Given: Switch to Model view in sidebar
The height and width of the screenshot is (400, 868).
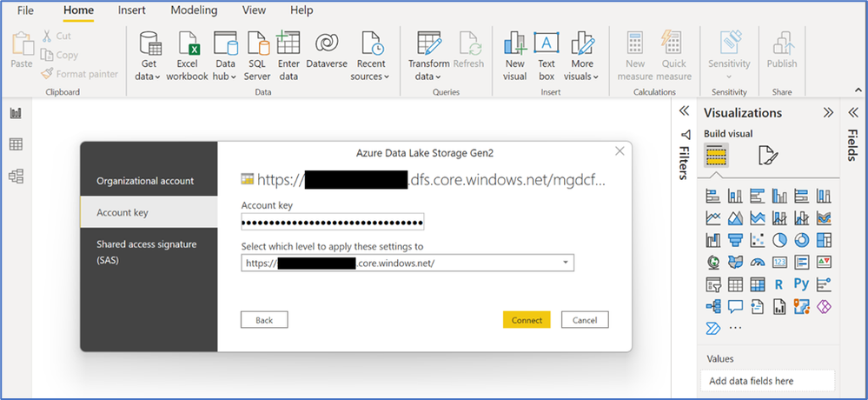Looking at the screenshot, I should click(16, 177).
